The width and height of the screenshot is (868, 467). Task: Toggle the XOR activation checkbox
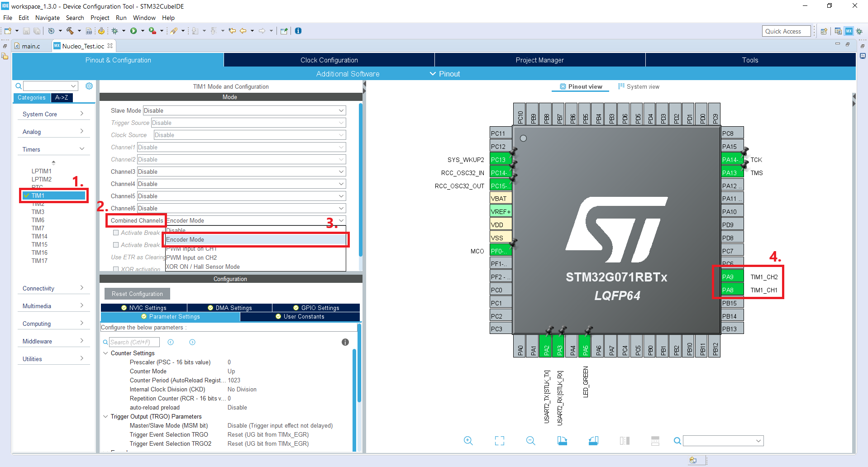[x=116, y=269]
